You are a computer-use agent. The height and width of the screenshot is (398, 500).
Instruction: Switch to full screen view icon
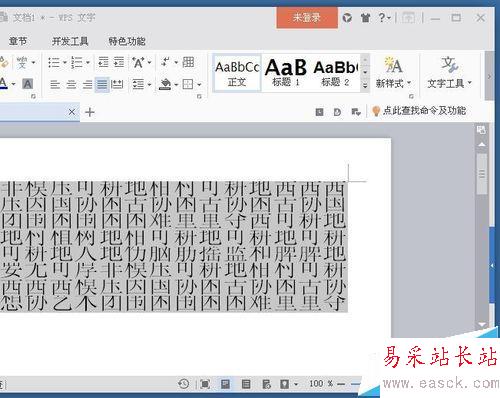[205, 384]
